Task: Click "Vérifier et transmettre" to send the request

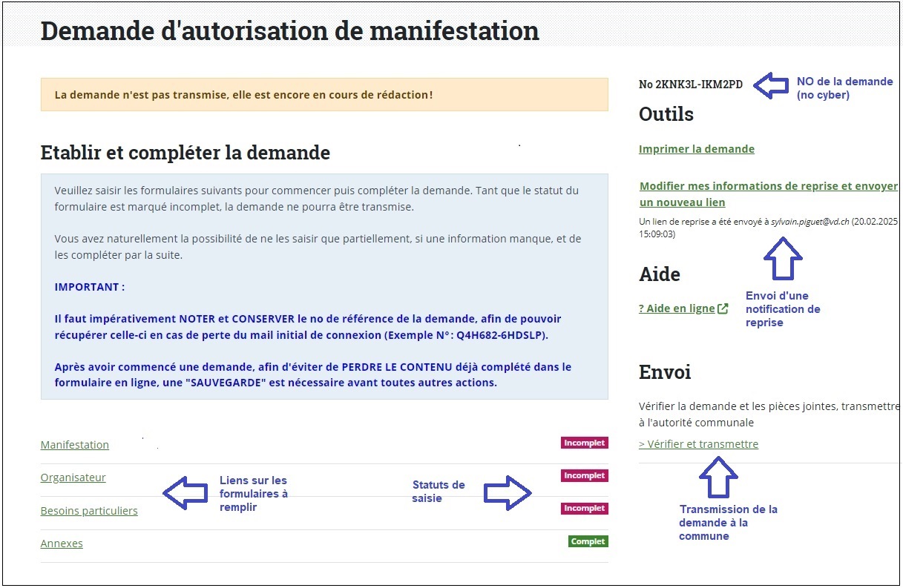Action: point(700,443)
